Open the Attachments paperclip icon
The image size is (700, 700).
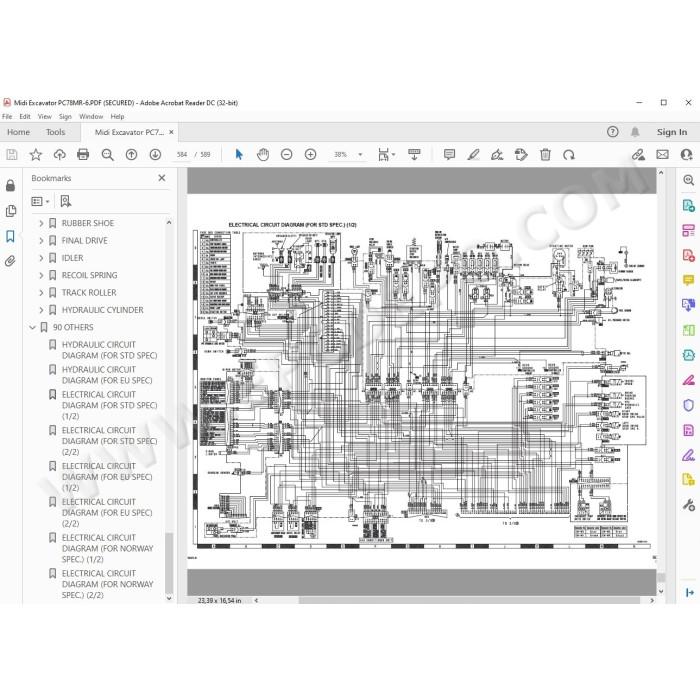10,261
